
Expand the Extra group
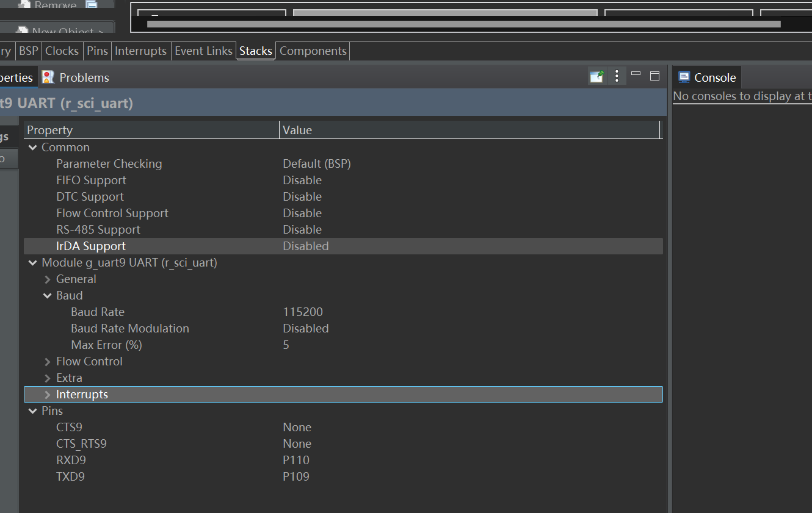(48, 378)
